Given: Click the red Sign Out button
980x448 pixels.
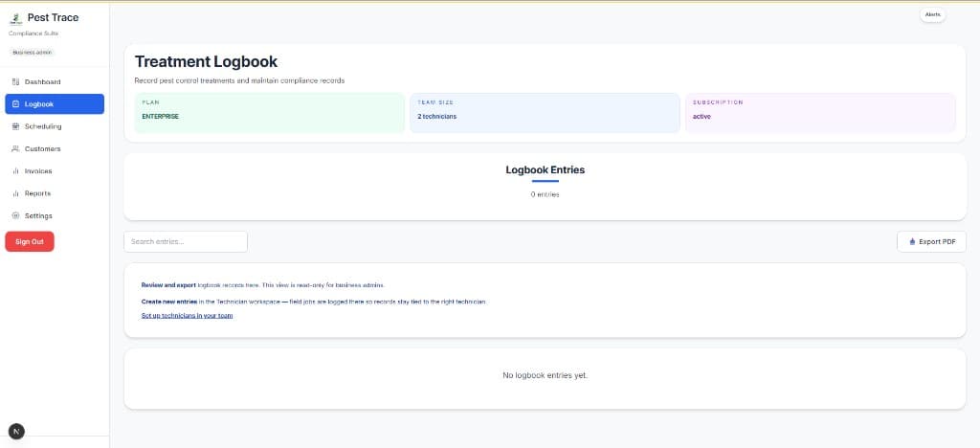Looking at the screenshot, I should (x=30, y=242).
